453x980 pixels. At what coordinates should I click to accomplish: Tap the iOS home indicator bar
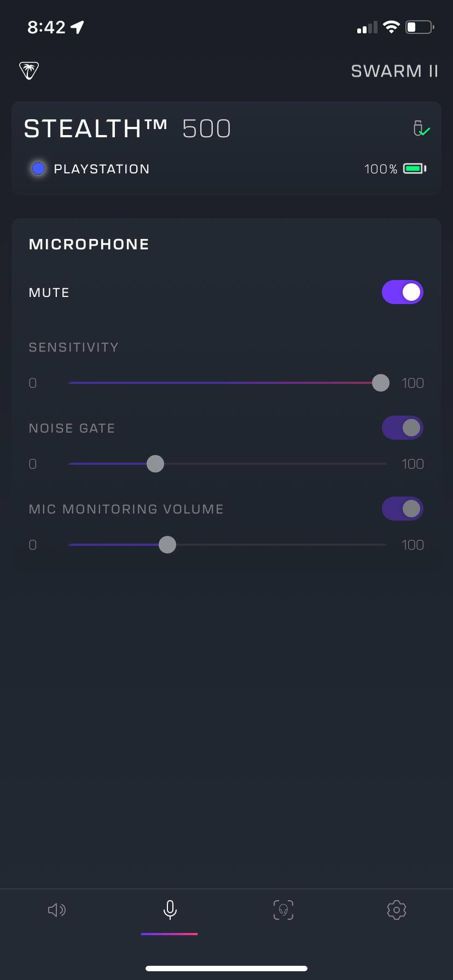point(226,969)
